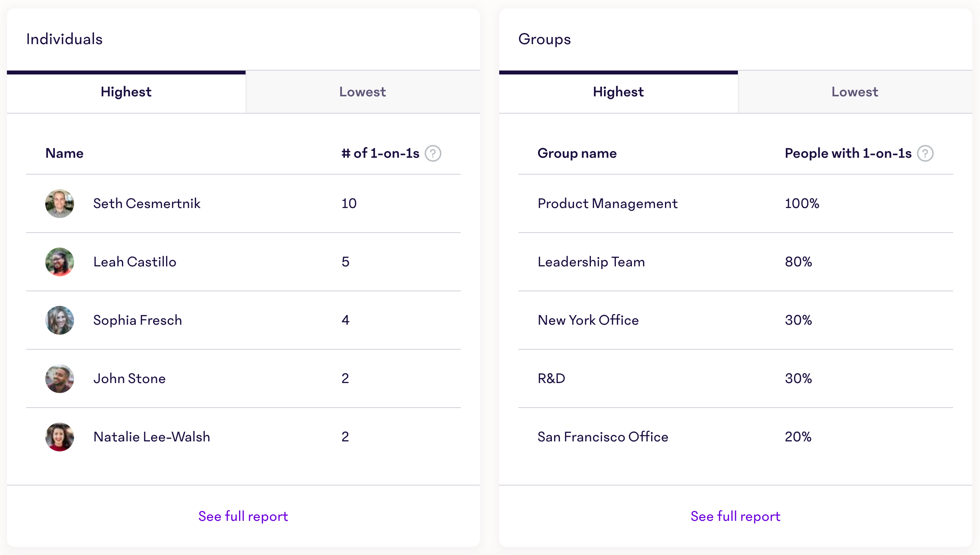Open help tooltip for People with 1-on-1s
This screenshot has height=555, width=980.
tap(925, 154)
